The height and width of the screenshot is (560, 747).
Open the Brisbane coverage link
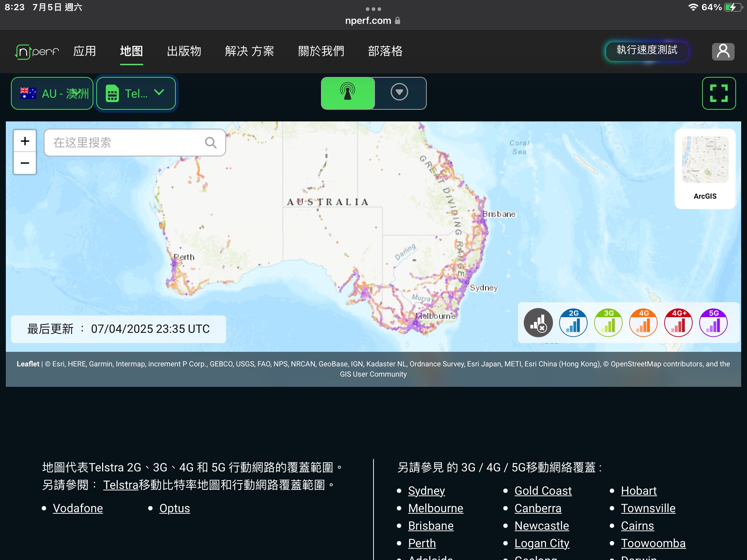click(431, 526)
